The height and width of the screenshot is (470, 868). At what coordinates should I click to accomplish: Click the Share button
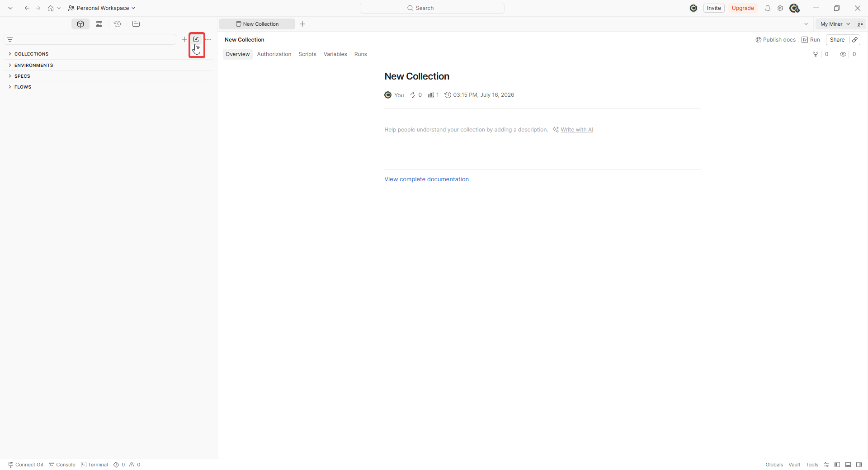[x=837, y=40]
